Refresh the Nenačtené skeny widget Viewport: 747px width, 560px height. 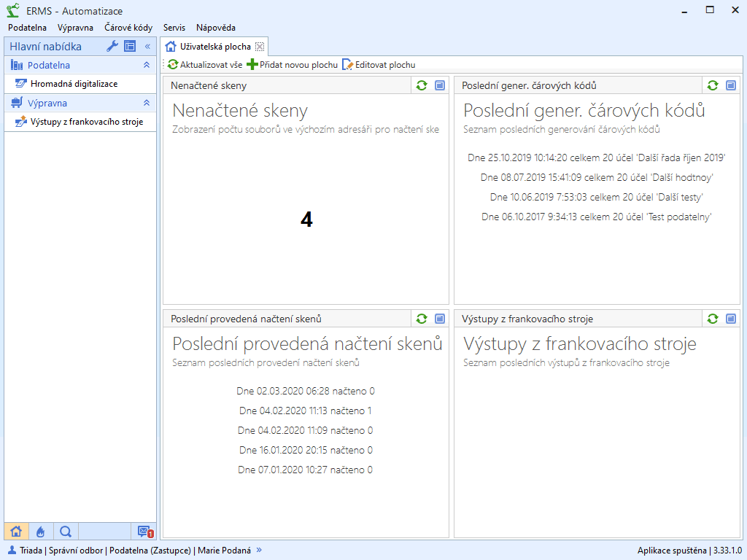coord(422,85)
